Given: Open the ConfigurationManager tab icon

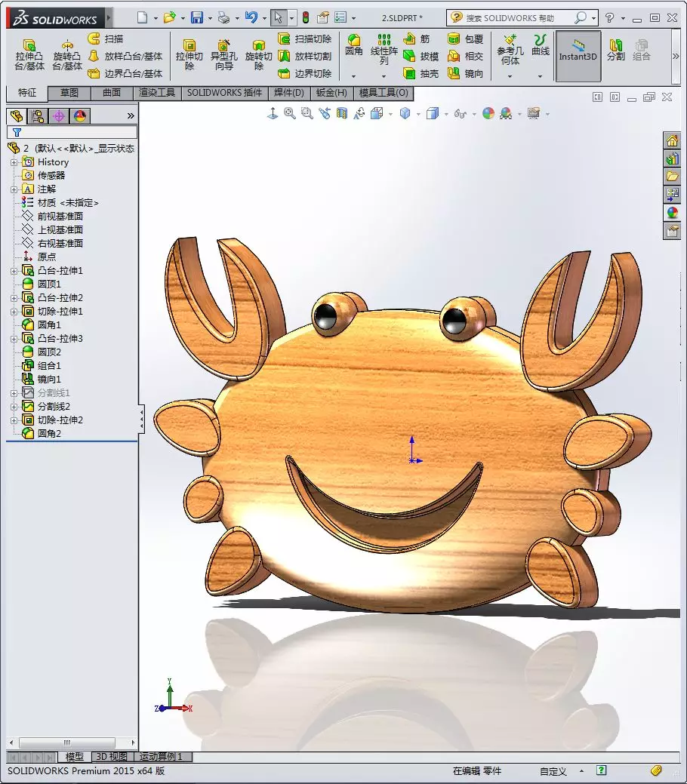Looking at the screenshot, I should (x=59, y=116).
